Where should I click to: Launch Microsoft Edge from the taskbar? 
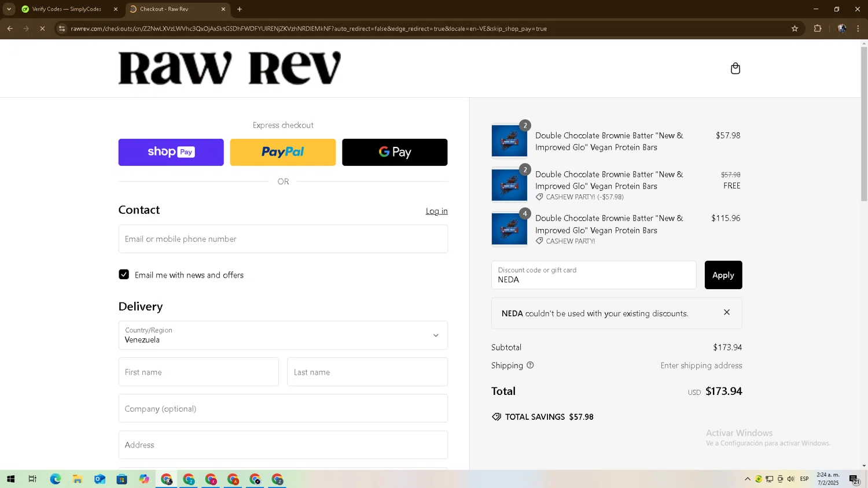(55, 479)
